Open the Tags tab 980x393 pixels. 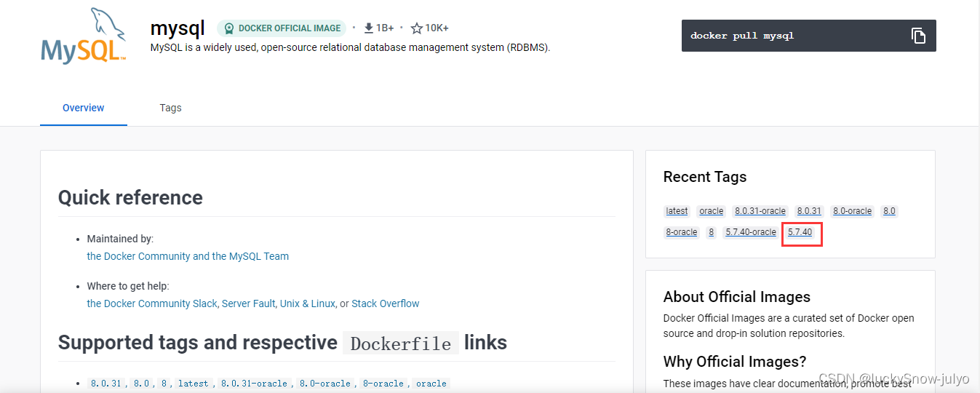click(x=170, y=108)
